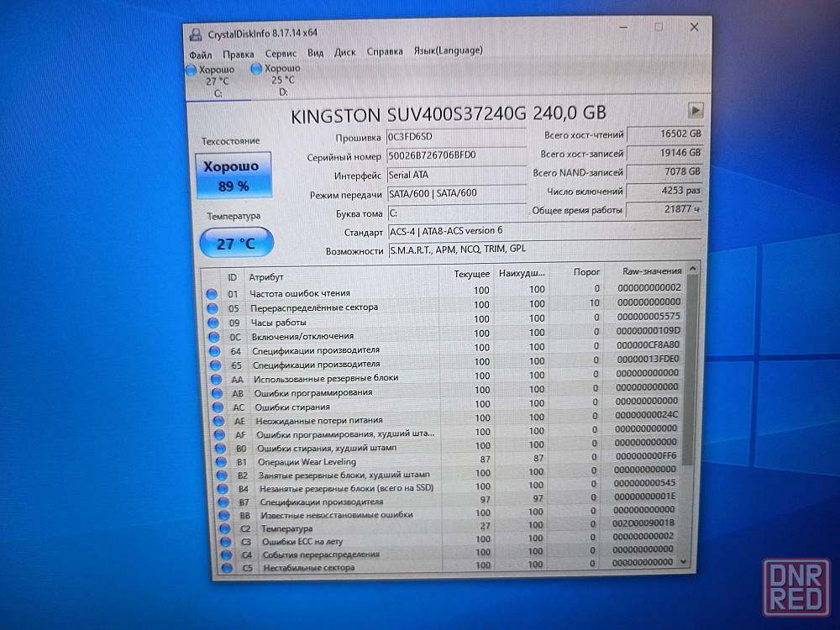840x630 pixels.
Task: Click the 27 °C temperature button
Action: click(236, 244)
